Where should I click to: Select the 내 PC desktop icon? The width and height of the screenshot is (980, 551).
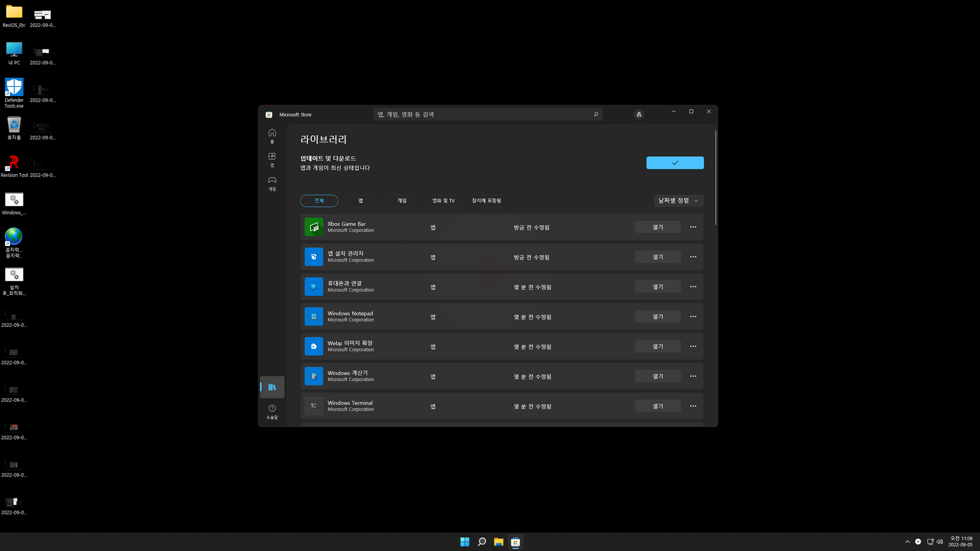[14, 54]
